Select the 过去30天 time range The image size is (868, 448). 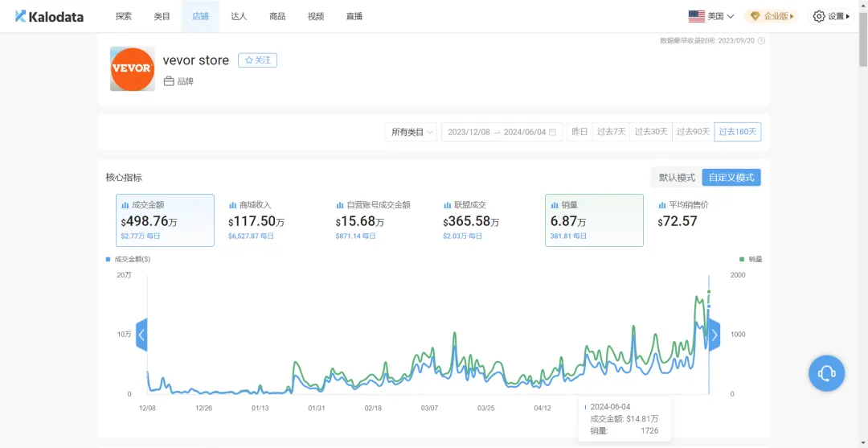pyautogui.click(x=651, y=132)
